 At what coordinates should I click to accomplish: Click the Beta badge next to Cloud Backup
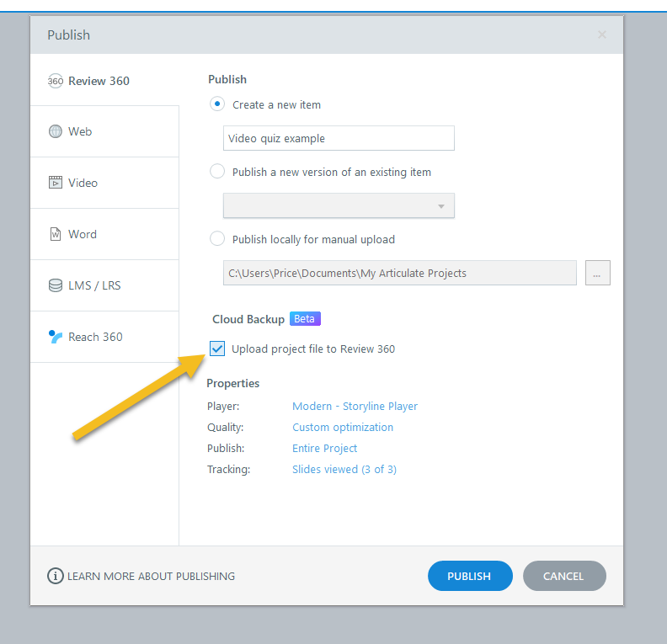(305, 319)
